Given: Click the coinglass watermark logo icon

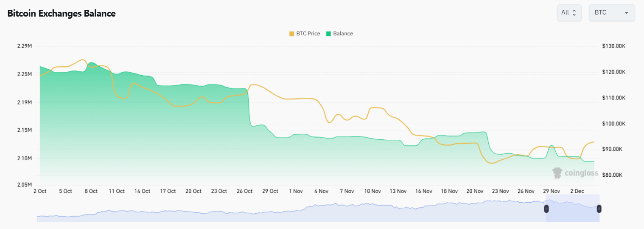Looking at the screenshot, I should [557, 172].
